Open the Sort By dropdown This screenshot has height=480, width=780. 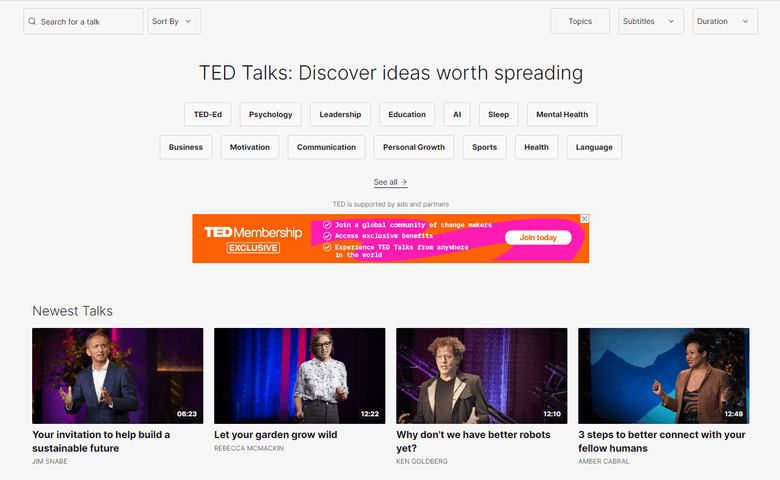tap(174, 21)
